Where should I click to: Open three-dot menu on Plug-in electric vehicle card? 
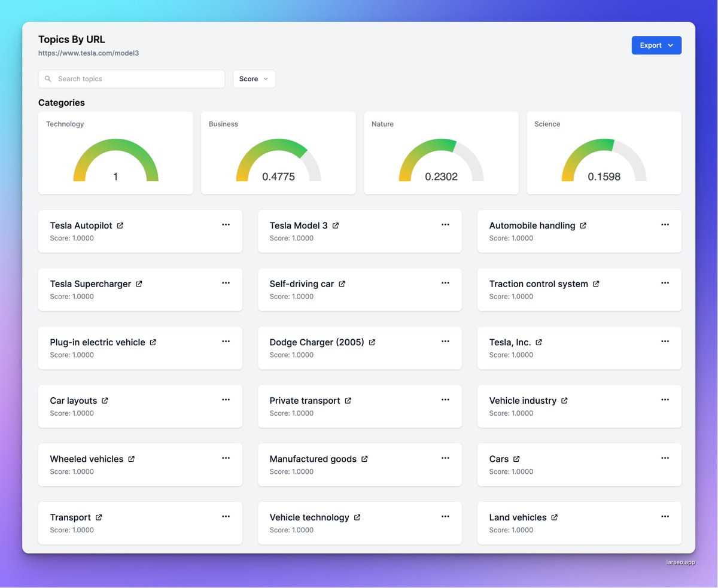coord(226,341)
